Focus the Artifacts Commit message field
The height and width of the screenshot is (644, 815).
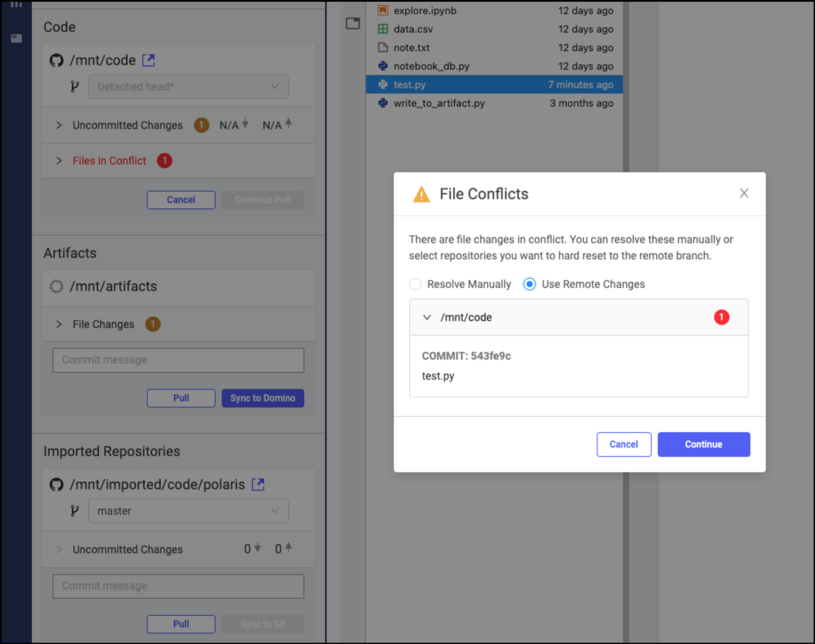(x=178, y=360)
